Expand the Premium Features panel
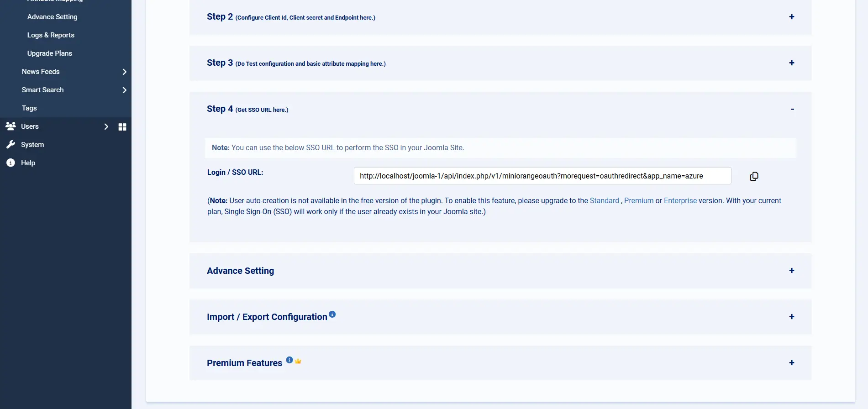The image size is (868, 409). point(791,363)
